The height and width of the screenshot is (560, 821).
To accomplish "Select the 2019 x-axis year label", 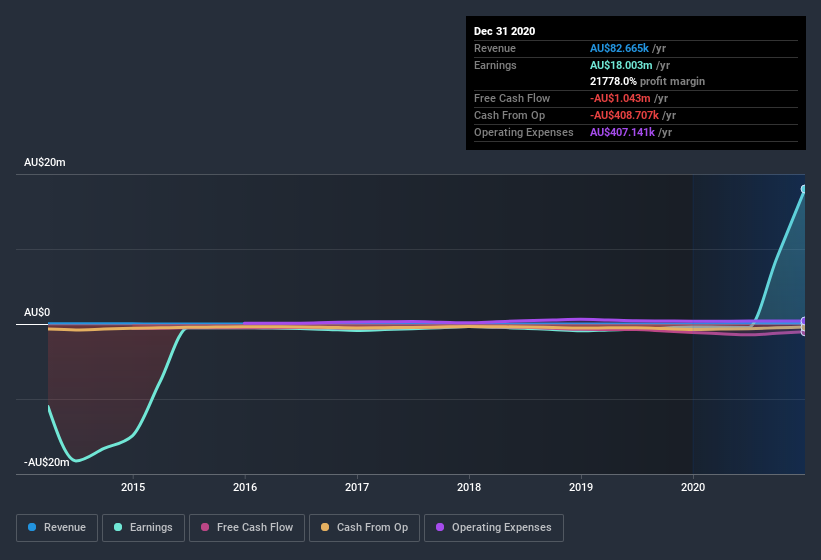I will coord(581,487).
